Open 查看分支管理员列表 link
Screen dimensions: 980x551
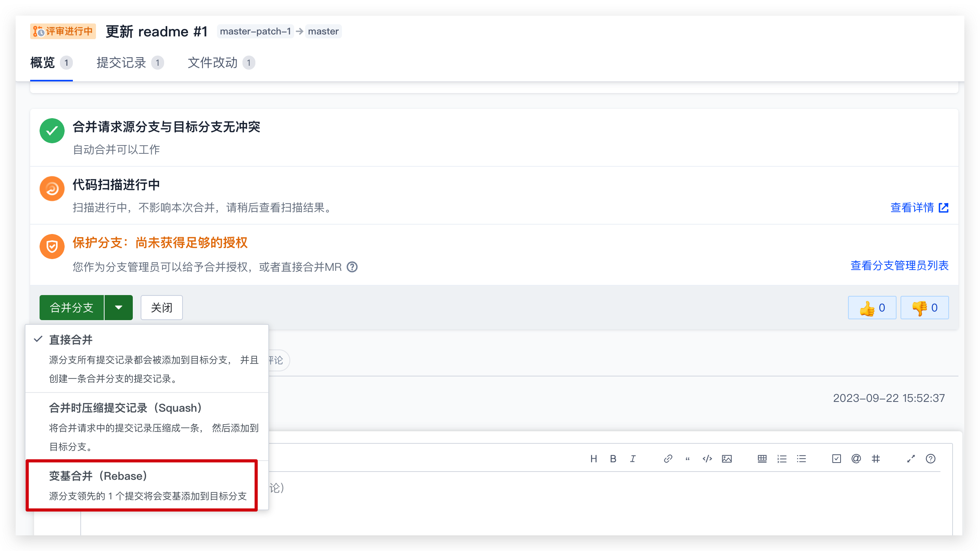(899, 266)
